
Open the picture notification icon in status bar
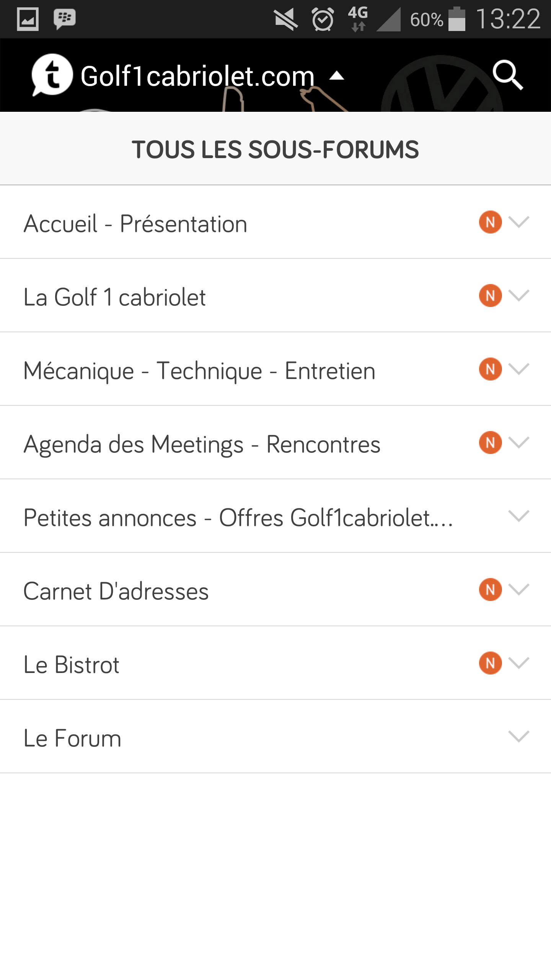tap(28, 19)
